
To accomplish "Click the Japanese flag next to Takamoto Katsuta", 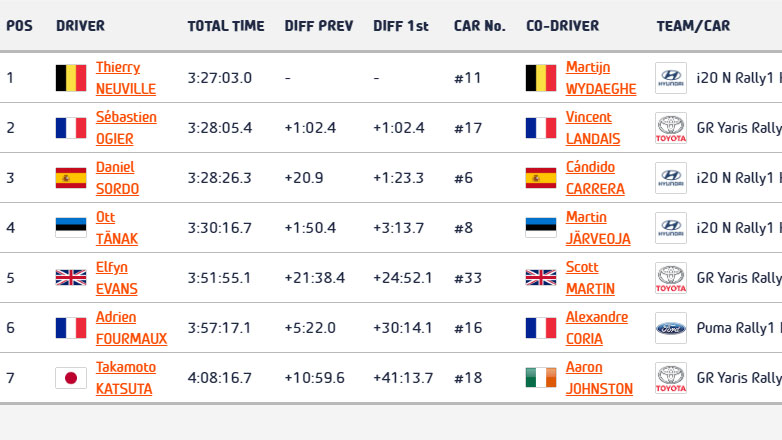I will pos(70,378).
